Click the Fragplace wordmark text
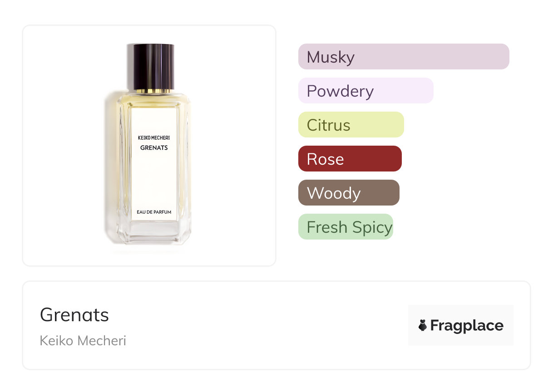This screenshot has height=392, width=553. (467, 325)
